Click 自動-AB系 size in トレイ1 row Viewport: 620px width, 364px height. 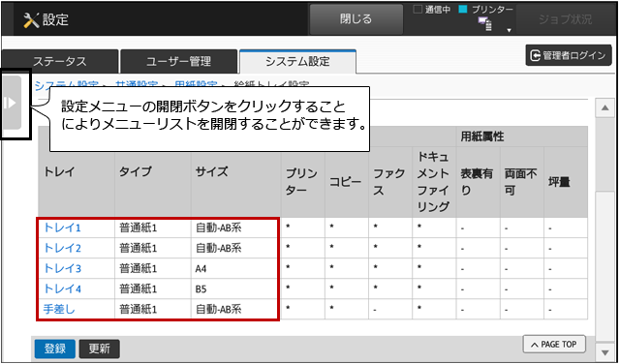click(218, 228)
